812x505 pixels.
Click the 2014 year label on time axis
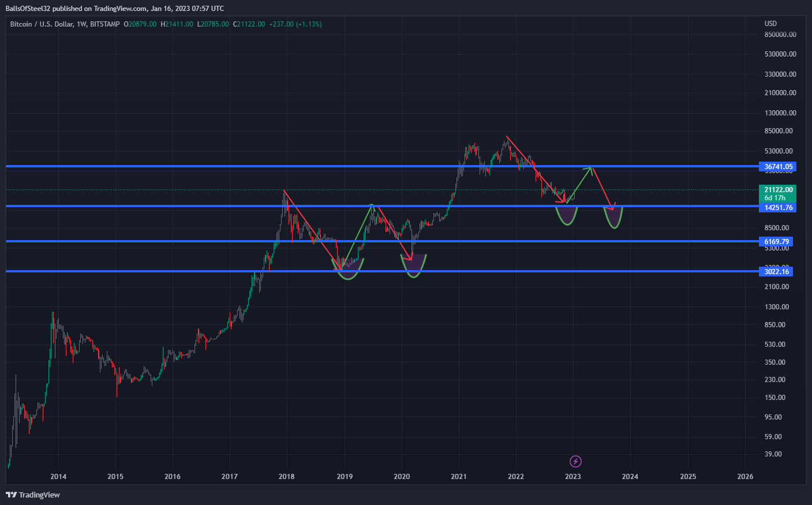[x=58, y=477]
